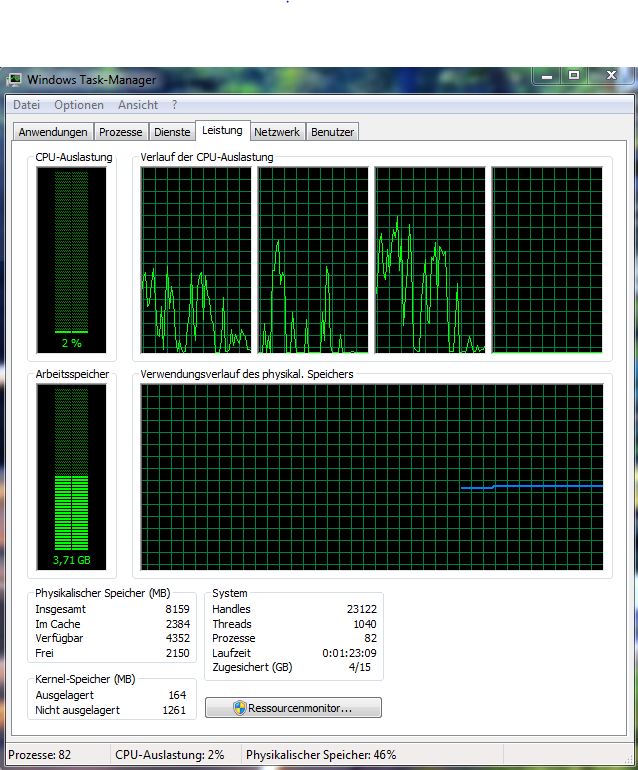
Task: Click the System group label
Action: 229,593
